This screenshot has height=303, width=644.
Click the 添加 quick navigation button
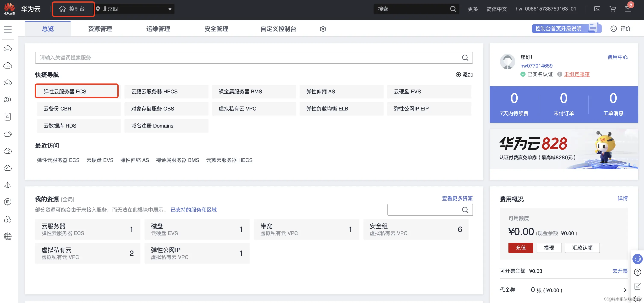tap(464, 75)
